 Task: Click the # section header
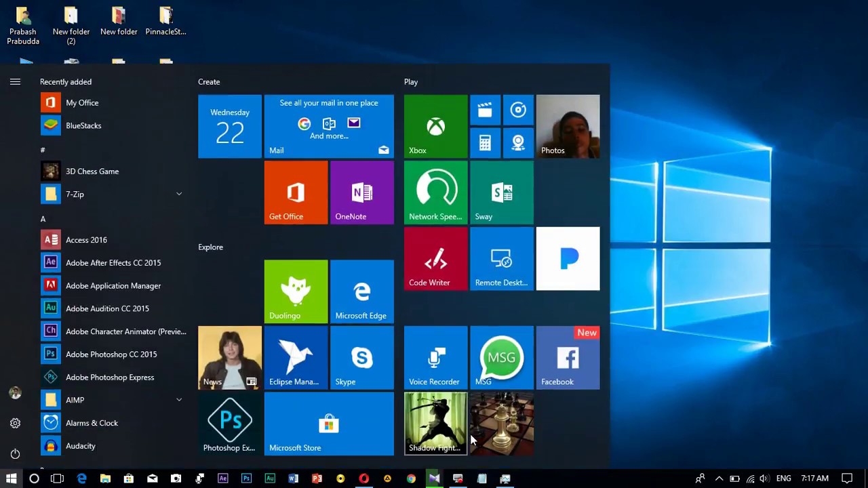click(43, 150)
